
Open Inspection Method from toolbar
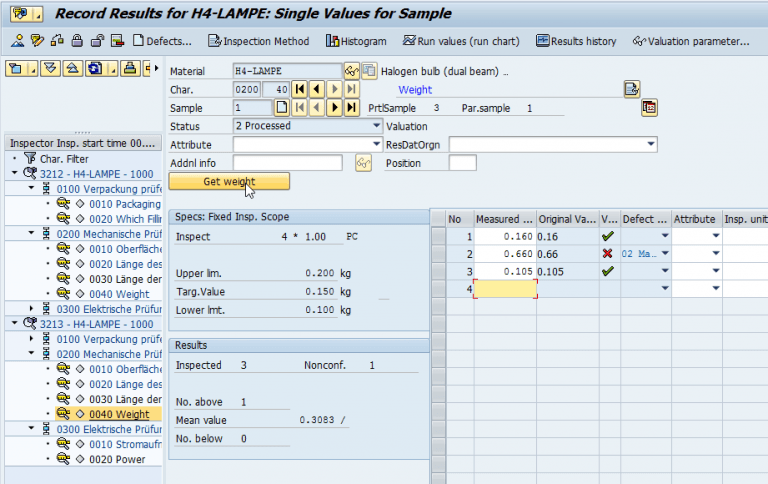(259, 41)
